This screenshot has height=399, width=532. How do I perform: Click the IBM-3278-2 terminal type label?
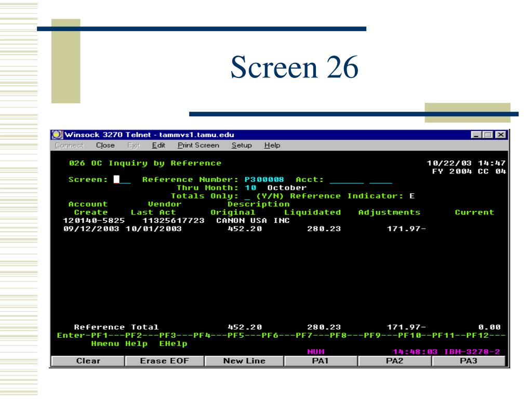472,352
